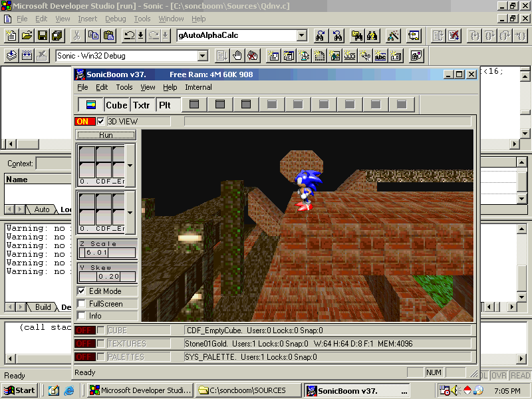Click the Cut scissors icon
The width and height of the screenshot is (532, 399).
coord(77,36)
